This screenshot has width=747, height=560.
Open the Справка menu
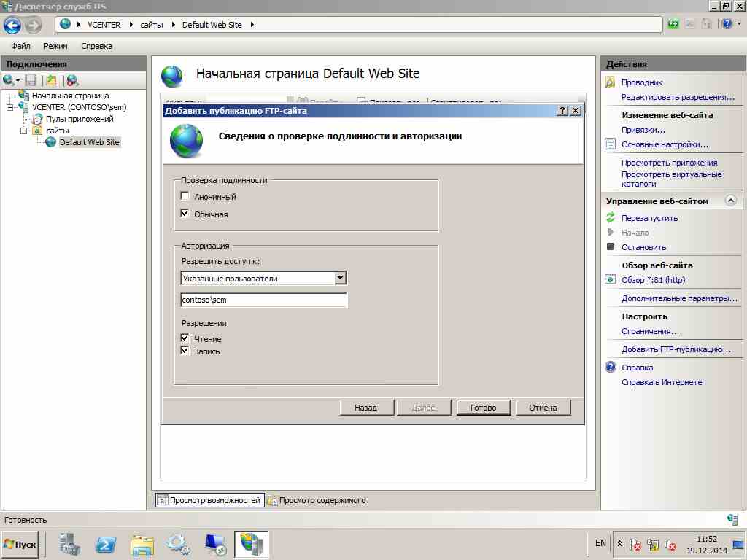click(97, 46)
